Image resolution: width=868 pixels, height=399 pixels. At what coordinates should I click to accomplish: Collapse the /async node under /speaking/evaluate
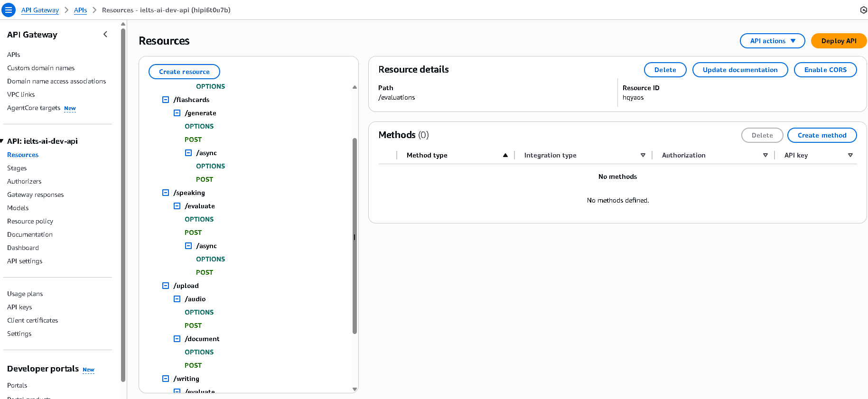188,246
